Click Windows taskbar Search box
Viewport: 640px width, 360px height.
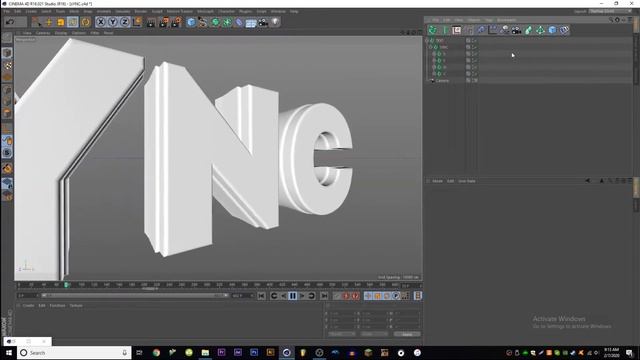(x=74, y=353)
